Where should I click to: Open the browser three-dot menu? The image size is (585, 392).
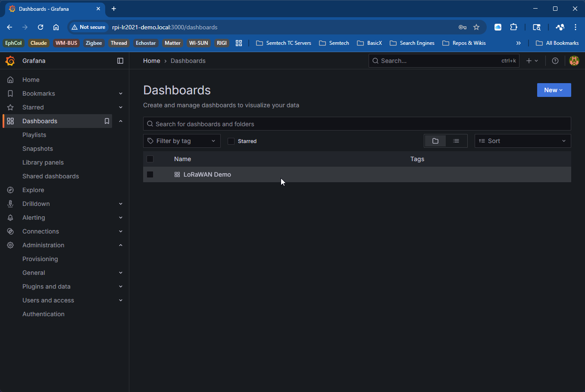576,27
